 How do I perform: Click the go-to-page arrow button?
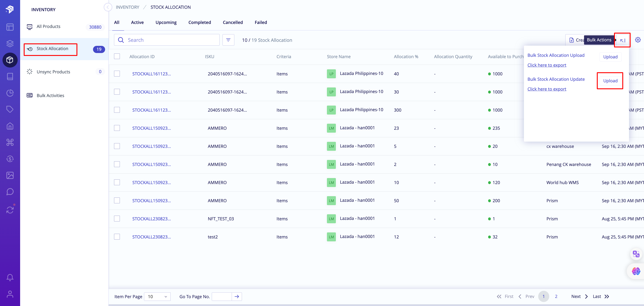click(237, 297)
